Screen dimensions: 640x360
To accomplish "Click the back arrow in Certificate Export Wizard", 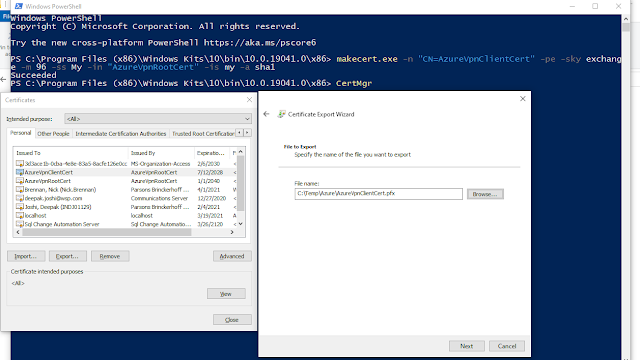I will click(267, 114).
